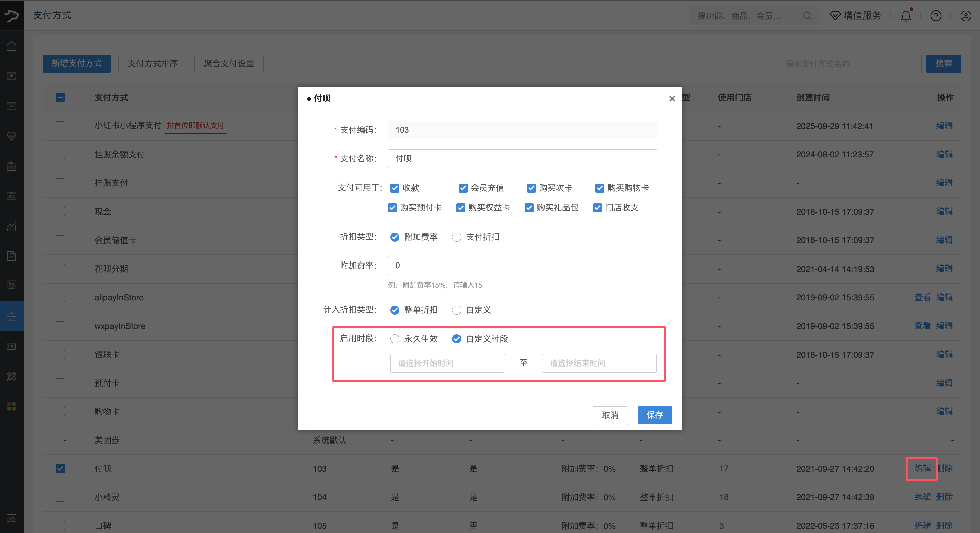This screenshot has width=980, height=533.
Task: Check the 现金 row checkbox
Action: [60, 212]
